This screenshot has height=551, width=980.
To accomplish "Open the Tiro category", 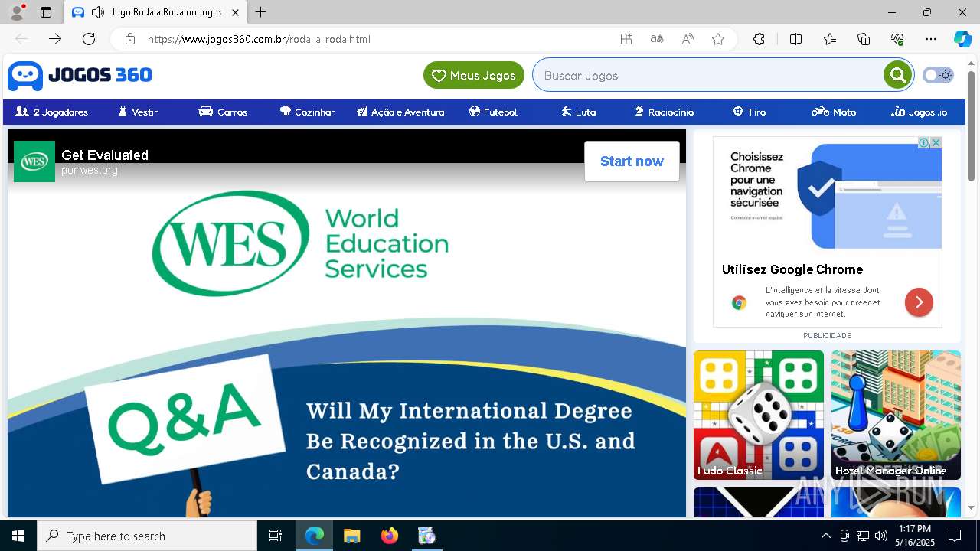I will pos(749,112).
